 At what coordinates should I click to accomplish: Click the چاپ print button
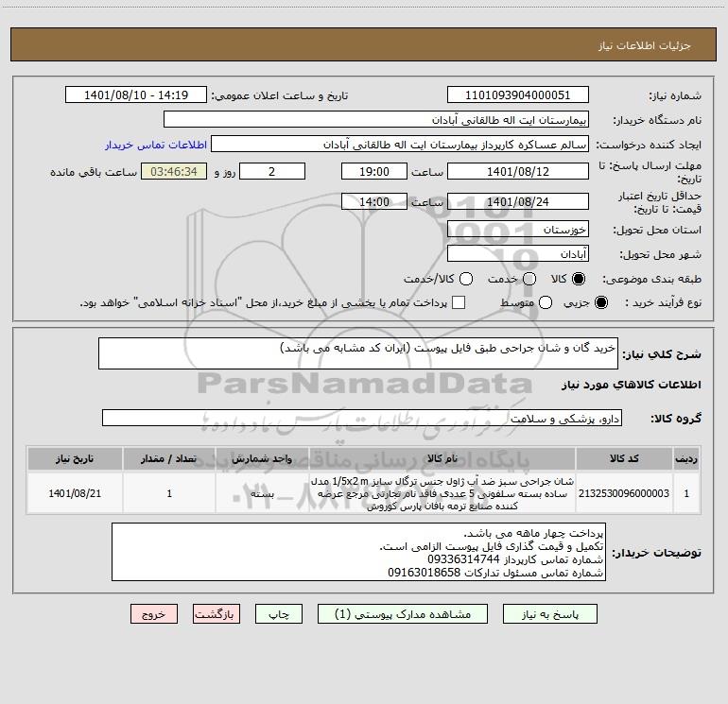point(279,614)
